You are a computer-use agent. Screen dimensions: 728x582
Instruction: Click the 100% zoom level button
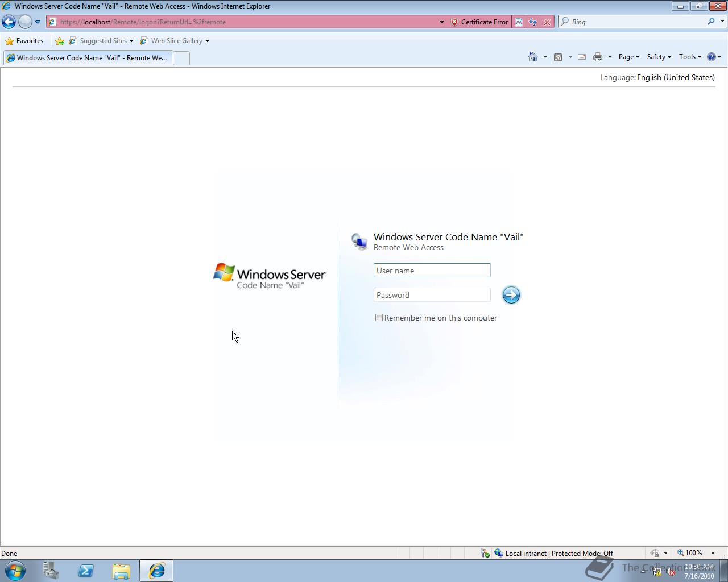click(x=689, y=553)
